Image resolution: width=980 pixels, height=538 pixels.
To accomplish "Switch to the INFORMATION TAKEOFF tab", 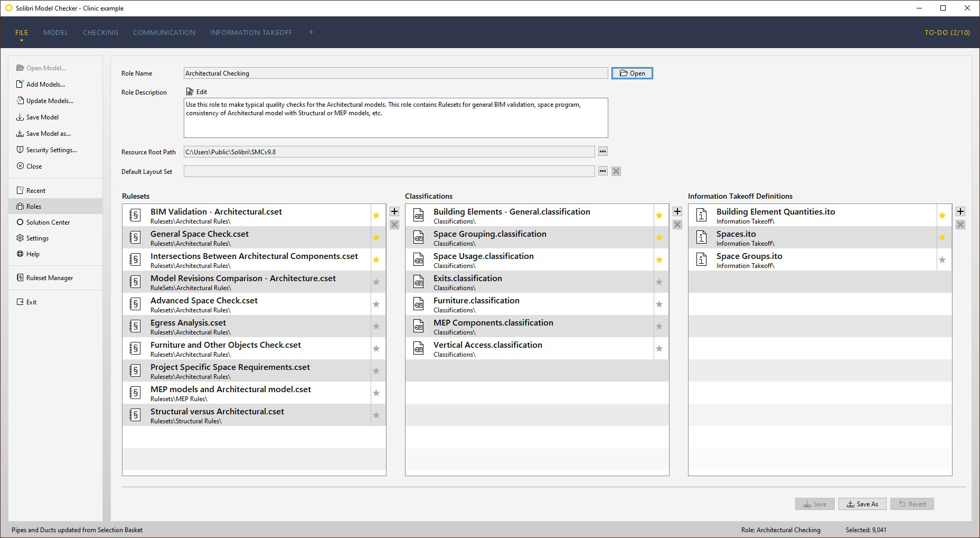I will (251, 32).
